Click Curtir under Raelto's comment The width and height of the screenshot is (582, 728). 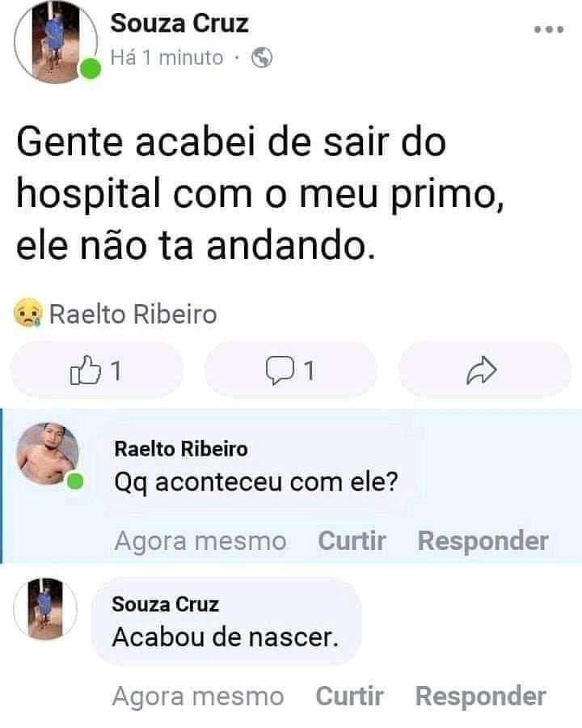click(352, 540)
